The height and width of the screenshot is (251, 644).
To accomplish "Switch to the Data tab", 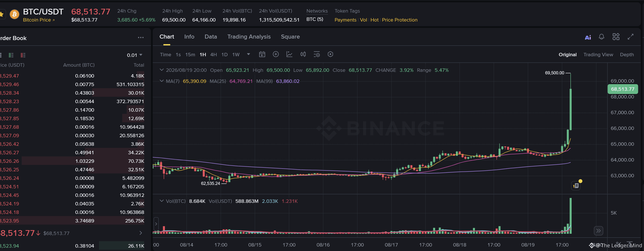I will tap(211, 36).
